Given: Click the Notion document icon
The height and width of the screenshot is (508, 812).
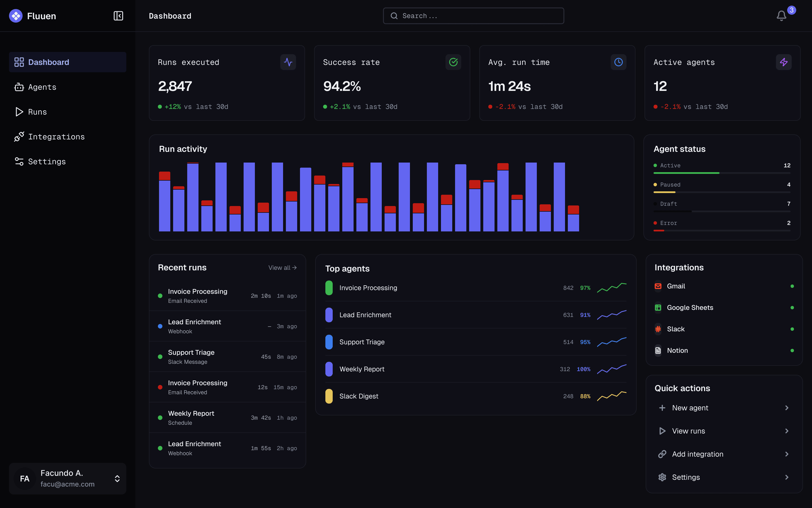Looking at the screenshot, I should point(658,351).
